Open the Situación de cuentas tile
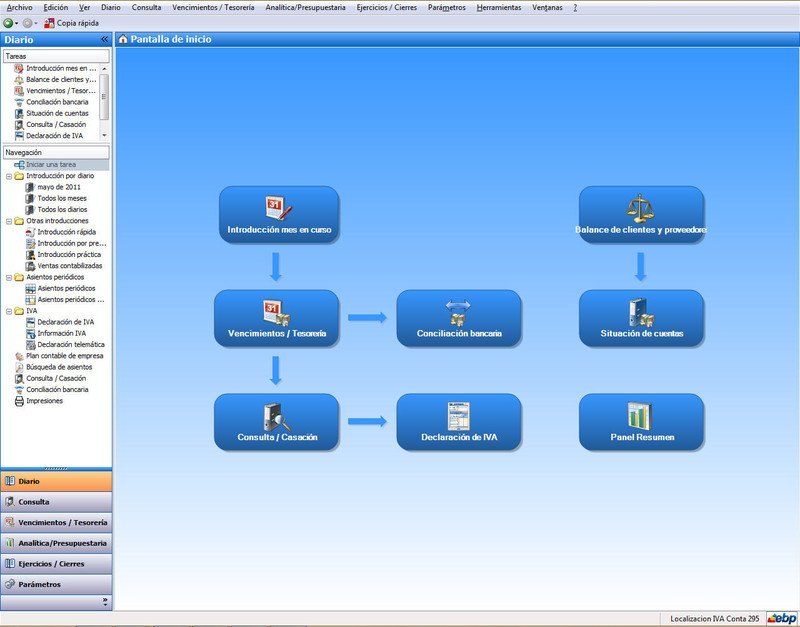This screenshot has height=627, width=800. point(641,319)
